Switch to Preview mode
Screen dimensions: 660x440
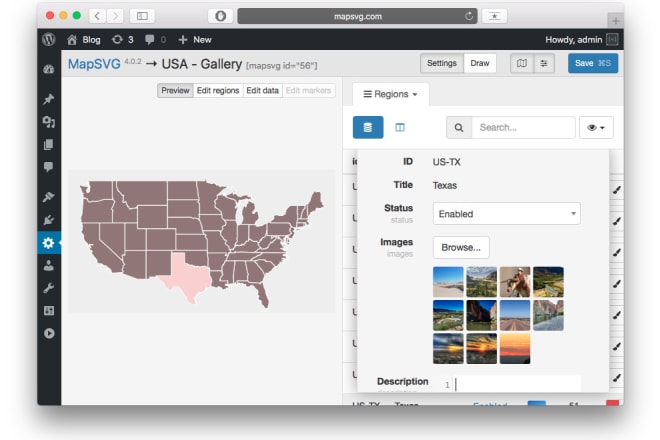pyautogui.click(x=176, y=91)
